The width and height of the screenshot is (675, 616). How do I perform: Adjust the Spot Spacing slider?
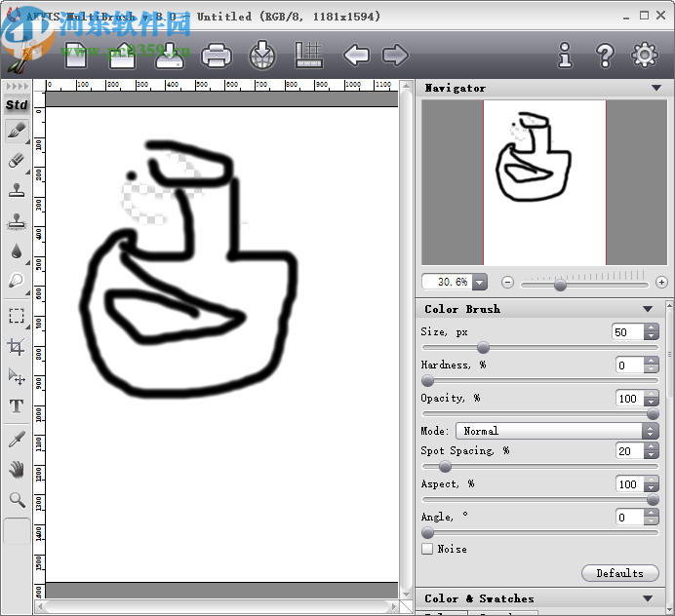click(445, 466)
